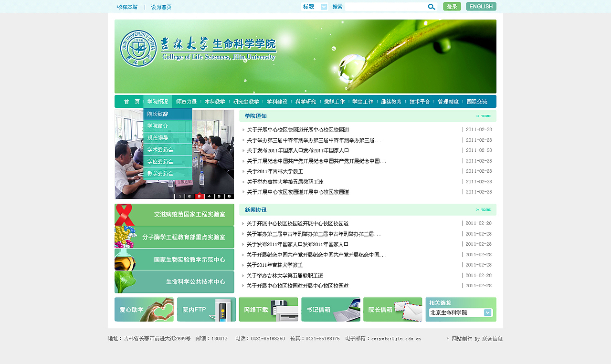Open the ENGLISH version of the site
This screenshot has height=364, width=611.
click(x=481, y=6)
